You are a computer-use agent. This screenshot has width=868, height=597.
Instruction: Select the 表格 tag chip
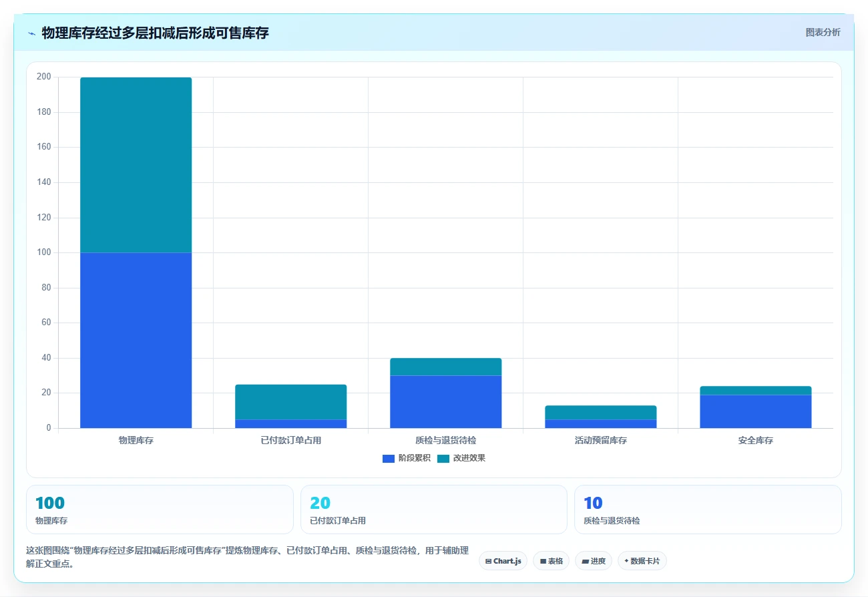(x=551, y=561)
